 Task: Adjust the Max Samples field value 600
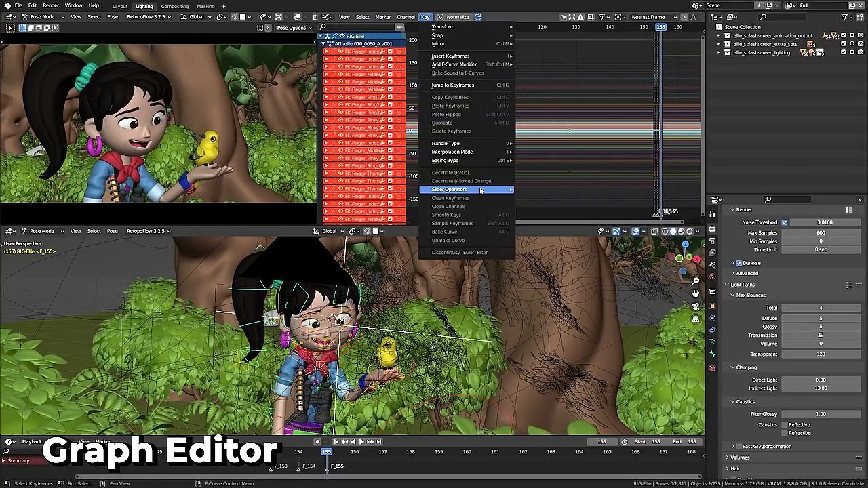[x=821, y=233]
